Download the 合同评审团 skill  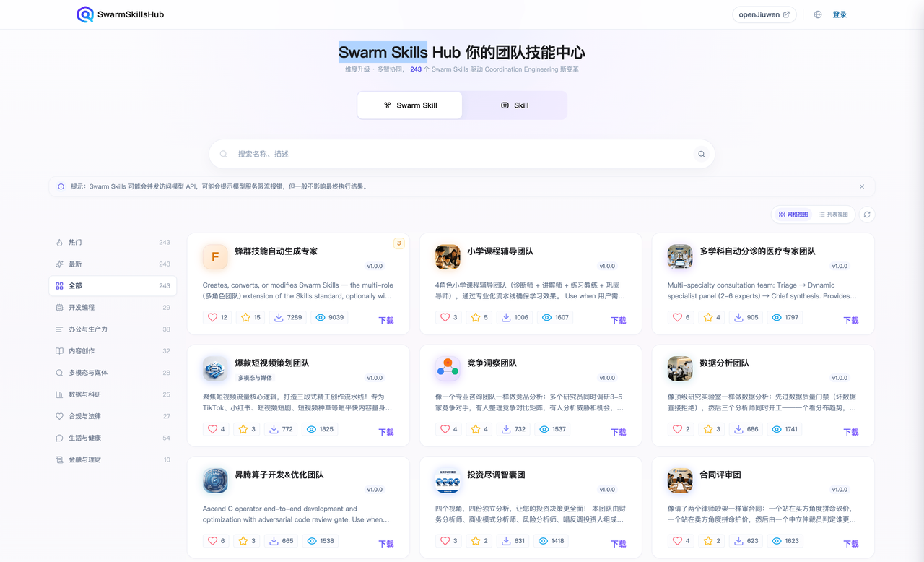pyautogui.click(x=851, y=544)
